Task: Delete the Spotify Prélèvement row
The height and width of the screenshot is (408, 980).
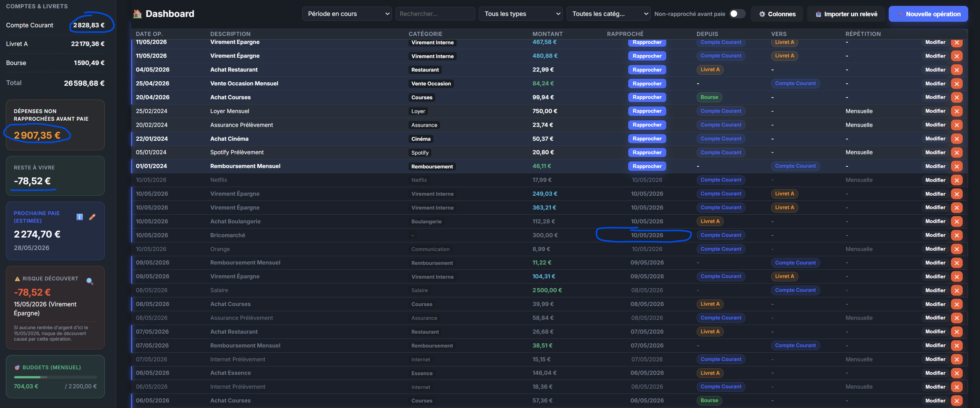Action: click(956, 152)
